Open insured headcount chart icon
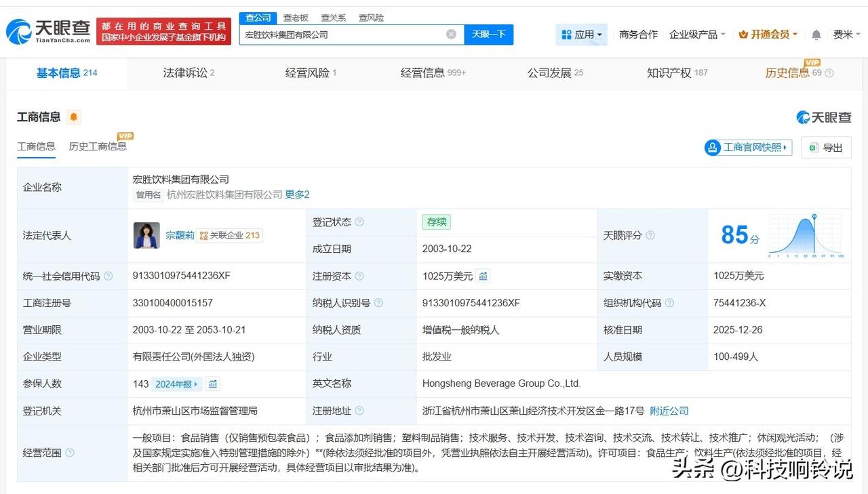868x494 pixels. (x=213, y=384)
